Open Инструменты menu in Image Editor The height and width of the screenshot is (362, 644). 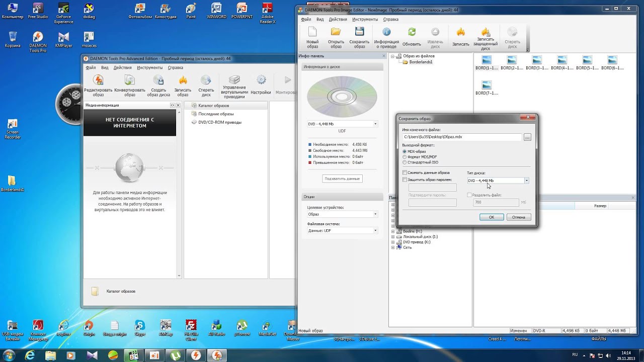click(x=365, y=19)
